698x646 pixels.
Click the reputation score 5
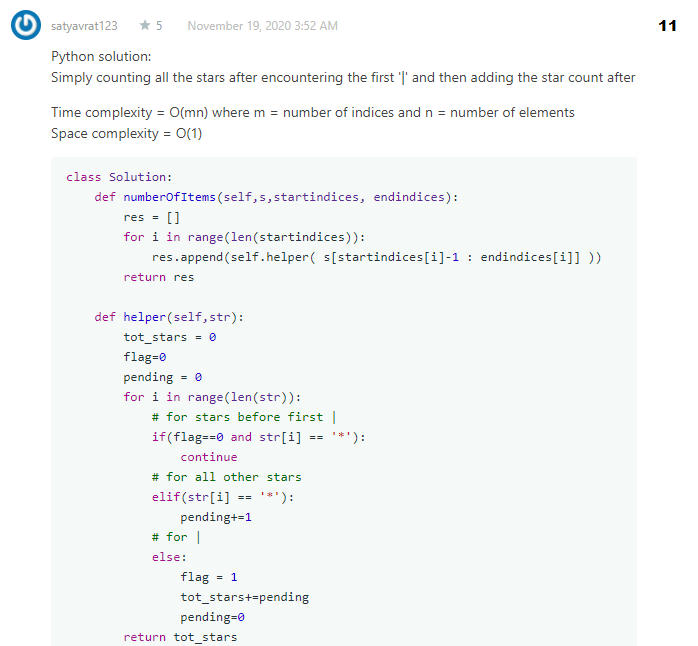coord(159,25)
